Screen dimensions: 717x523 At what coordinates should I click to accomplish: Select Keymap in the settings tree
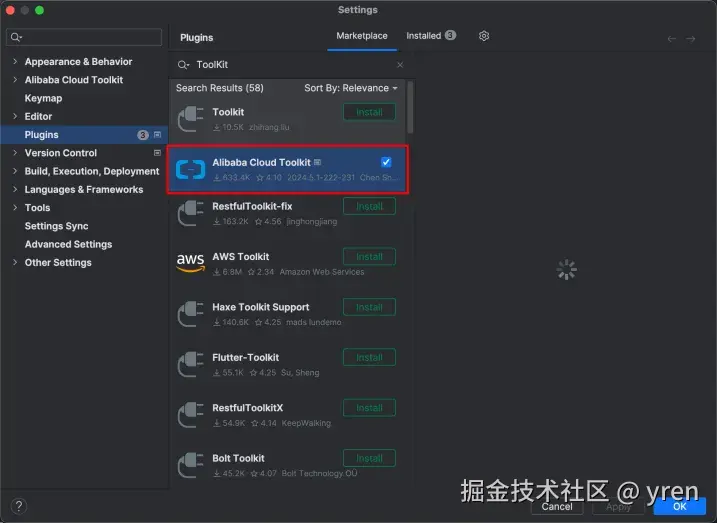[43, 98]
